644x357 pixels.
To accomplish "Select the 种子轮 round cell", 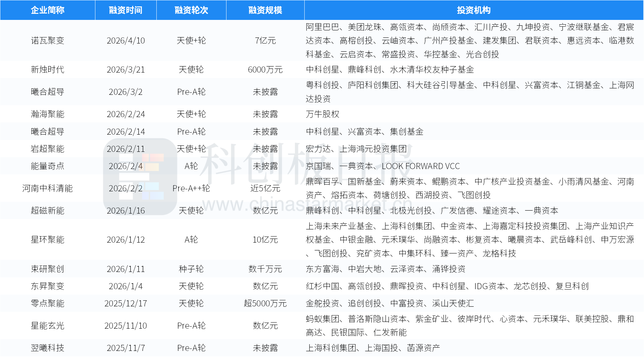I will [191, 269].
